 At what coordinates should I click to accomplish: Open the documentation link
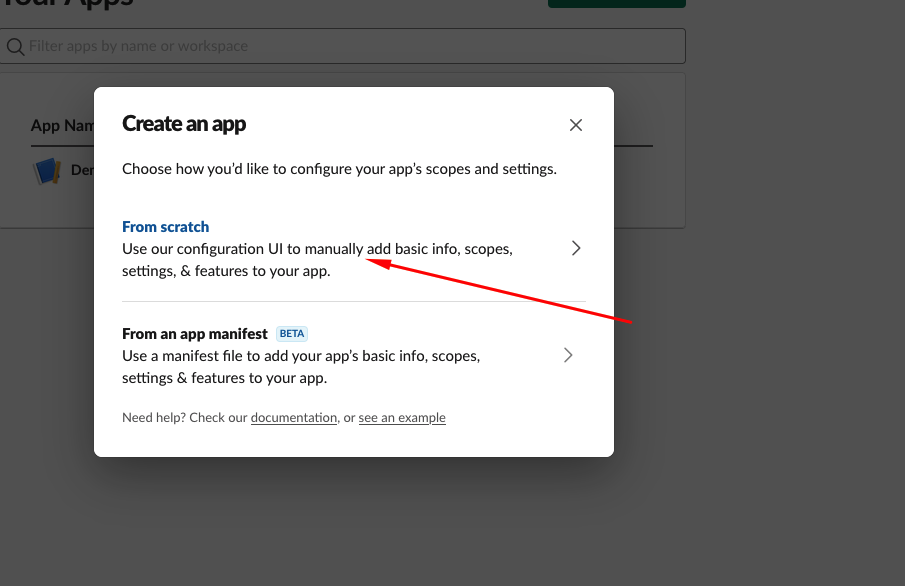point(294,417)
